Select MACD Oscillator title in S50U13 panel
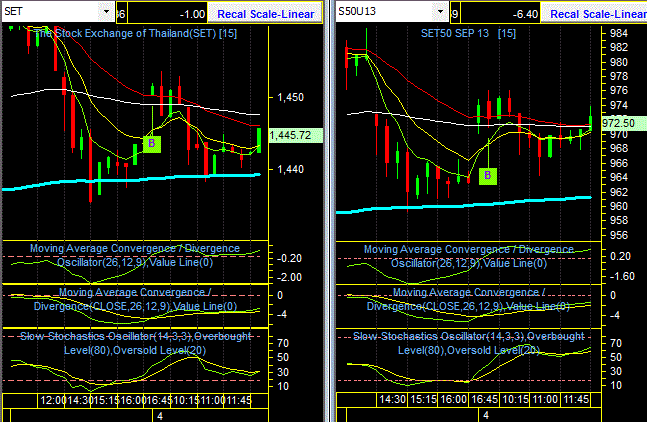647x422 pixels. pyautogui.click(x=469, y=256)
